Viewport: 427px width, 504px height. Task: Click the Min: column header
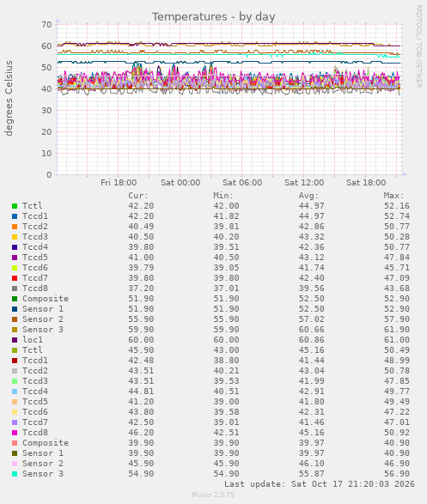(x=223, y=196)
